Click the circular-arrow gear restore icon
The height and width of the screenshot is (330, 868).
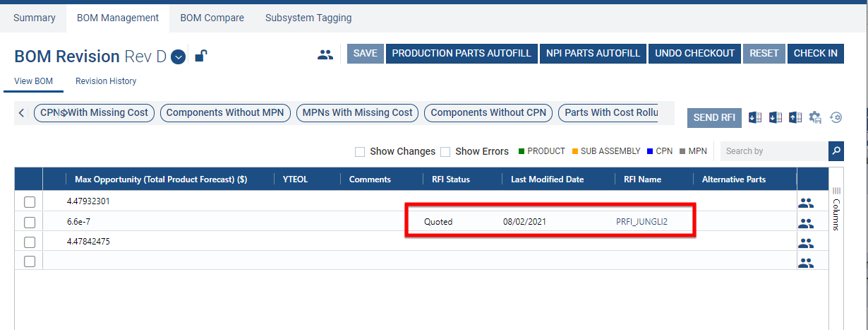point(836,118)
